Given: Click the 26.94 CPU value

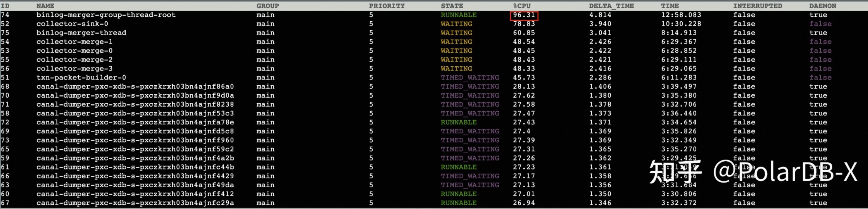Looking at the screenshot, I should point(524,202).
